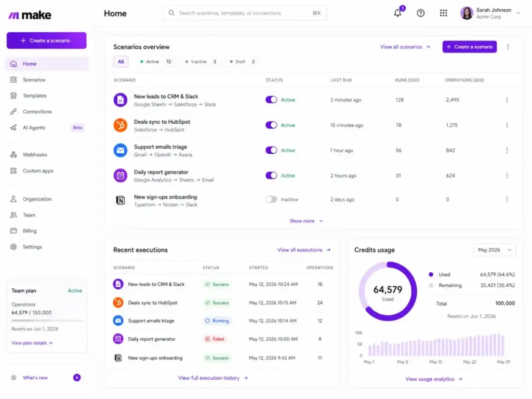
Task: Open View all executions link
Action: [x=303, y=250]
